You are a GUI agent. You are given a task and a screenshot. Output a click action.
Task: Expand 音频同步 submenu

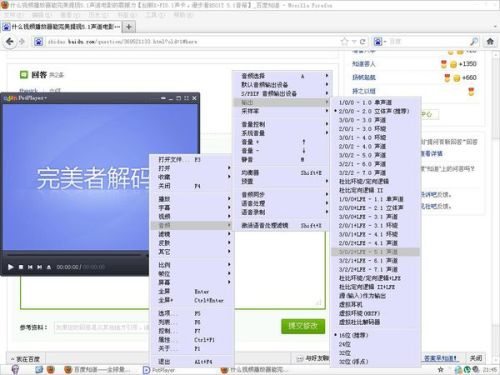282,194
